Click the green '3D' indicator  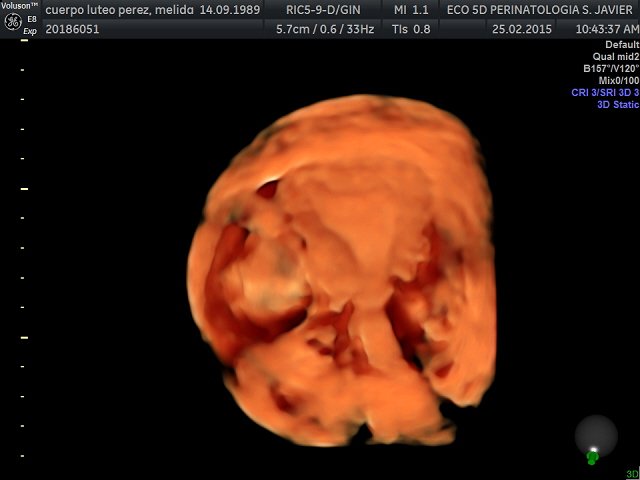(632, 474)
